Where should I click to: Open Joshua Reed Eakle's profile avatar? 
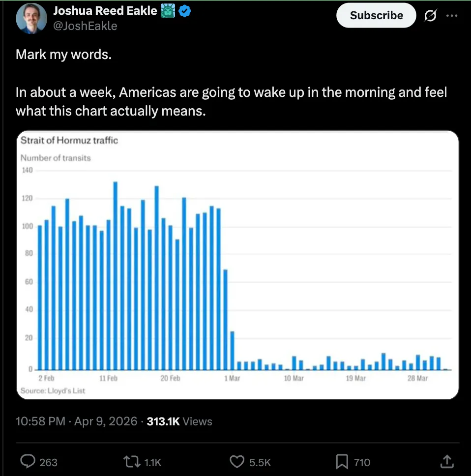click(x=32, y=19)
